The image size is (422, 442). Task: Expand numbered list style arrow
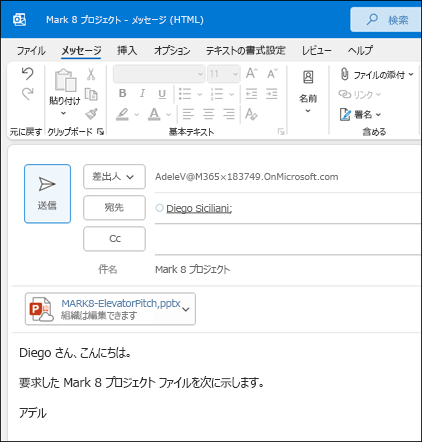tap(231, 94)
